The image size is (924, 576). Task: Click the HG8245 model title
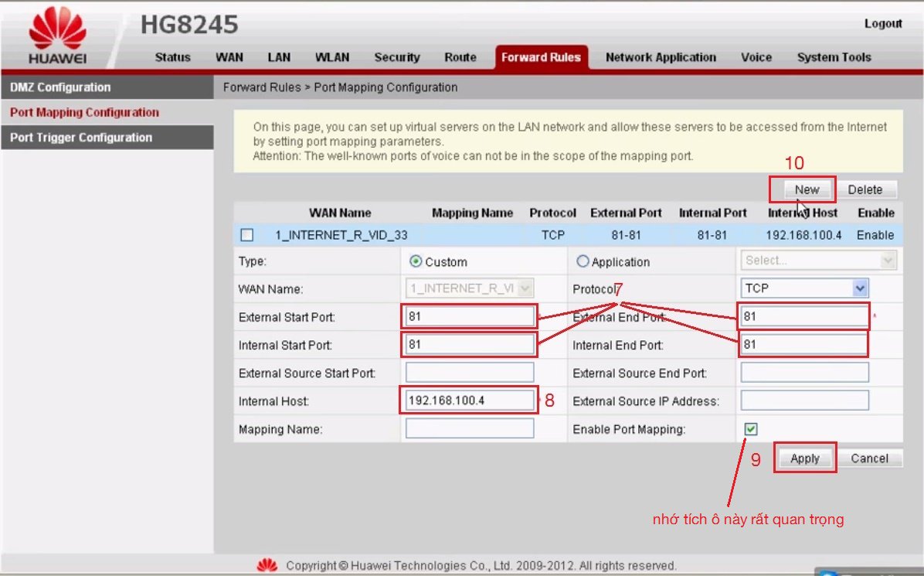click(189, 25)
